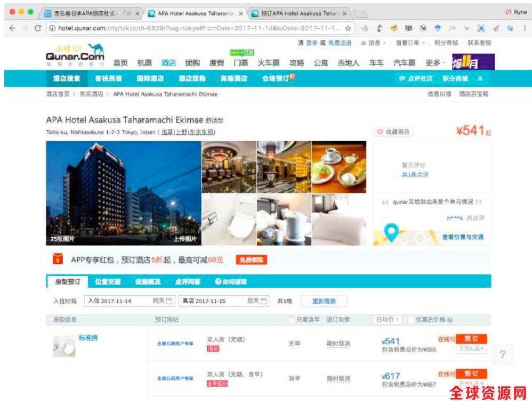Switch to the 设施概况 tab

click(x=148, y=281)
